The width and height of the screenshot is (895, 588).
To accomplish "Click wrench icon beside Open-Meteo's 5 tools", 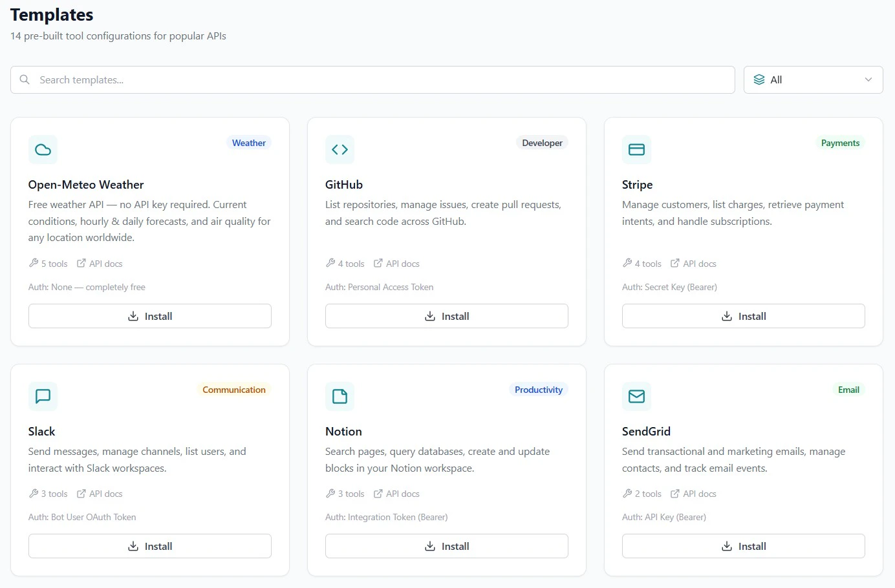I will [34, 263].
